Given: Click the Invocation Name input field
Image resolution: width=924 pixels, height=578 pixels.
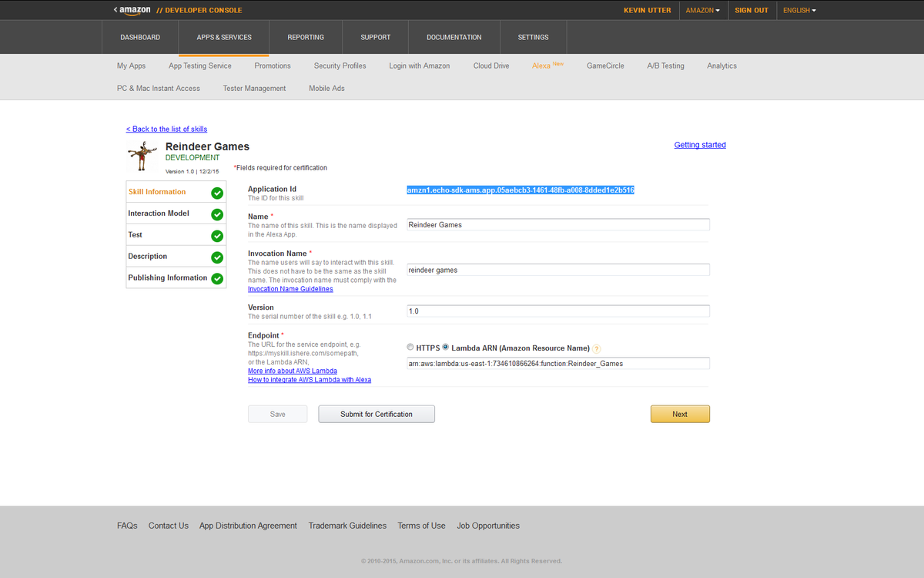Looking at the screenshot, I should [558, 270].
